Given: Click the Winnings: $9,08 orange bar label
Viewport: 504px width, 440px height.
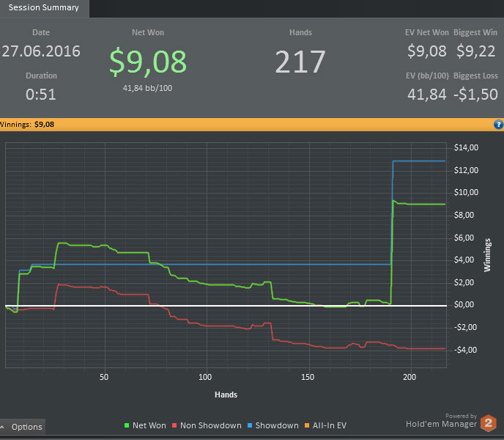Looking at the screenshot, I should [27, 124].
